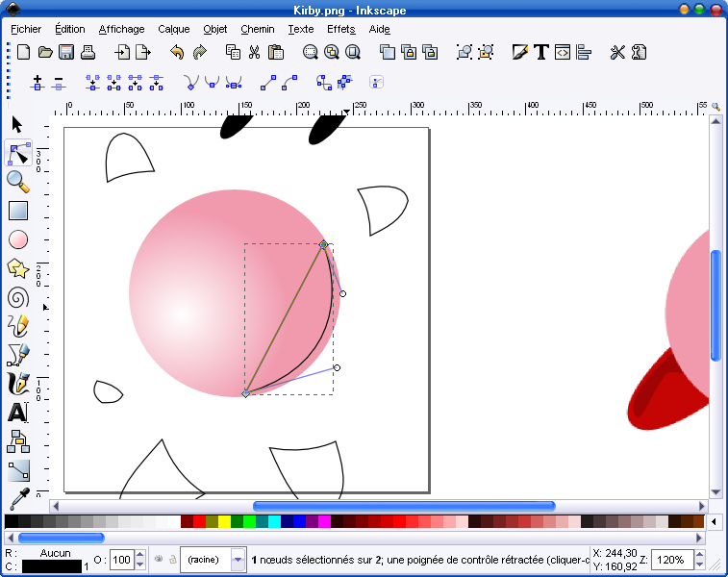Redo the last undone action
The image size is (728, 577).
[x=199, y=52]
